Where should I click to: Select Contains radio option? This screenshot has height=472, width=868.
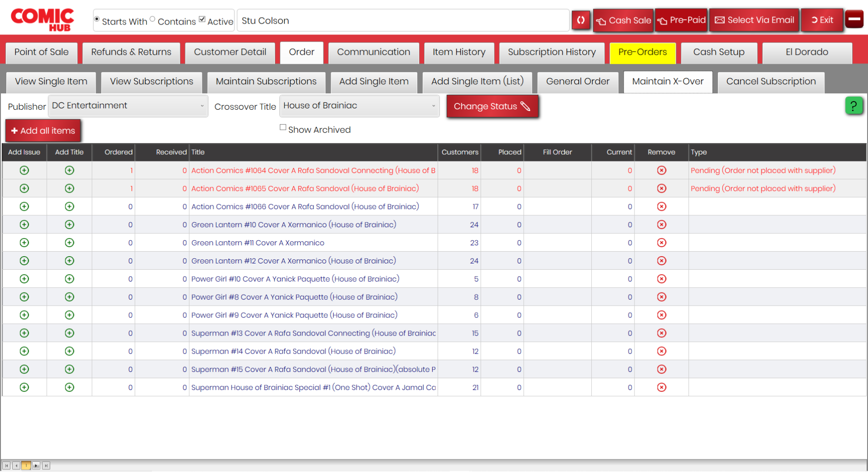coord(152,19)
